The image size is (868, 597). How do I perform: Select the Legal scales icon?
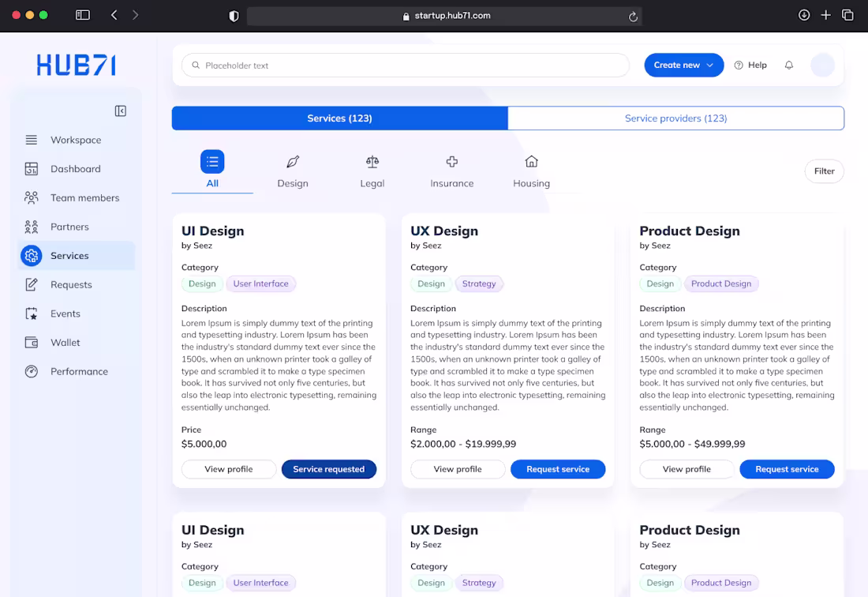[372, 162]
